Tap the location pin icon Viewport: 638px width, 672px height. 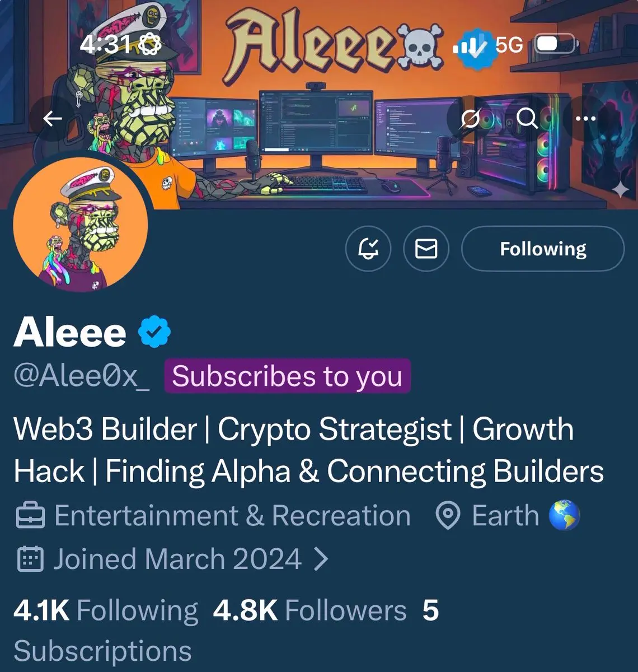pos(448,516)
